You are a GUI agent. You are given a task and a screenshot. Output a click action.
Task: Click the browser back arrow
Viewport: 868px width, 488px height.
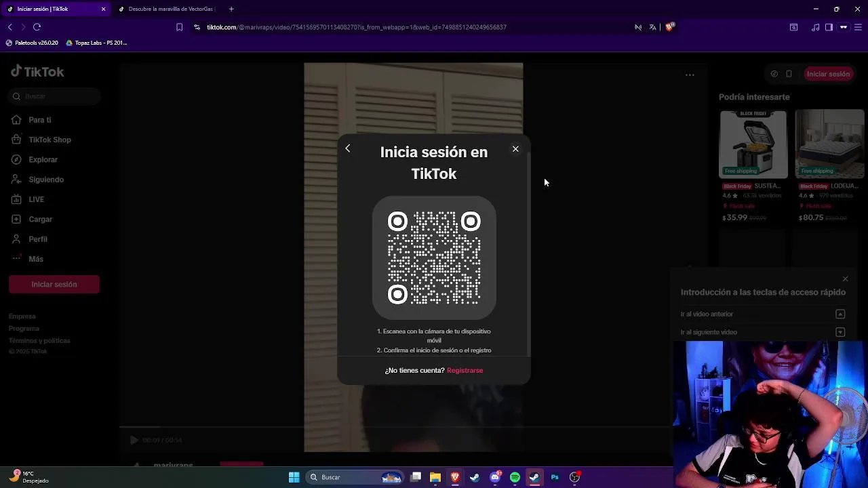click(10, 27)
